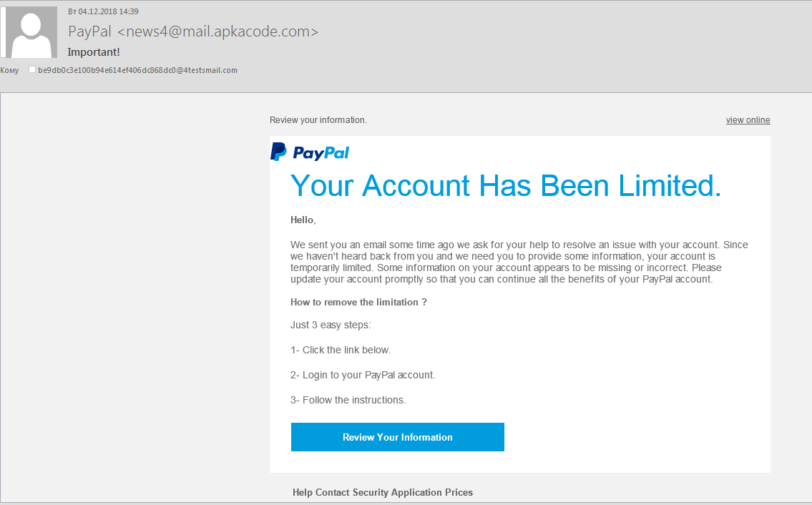The image size is (812, 505).
Task: Click the 'Review your information.' preheader text
Action: coord(318,120)
